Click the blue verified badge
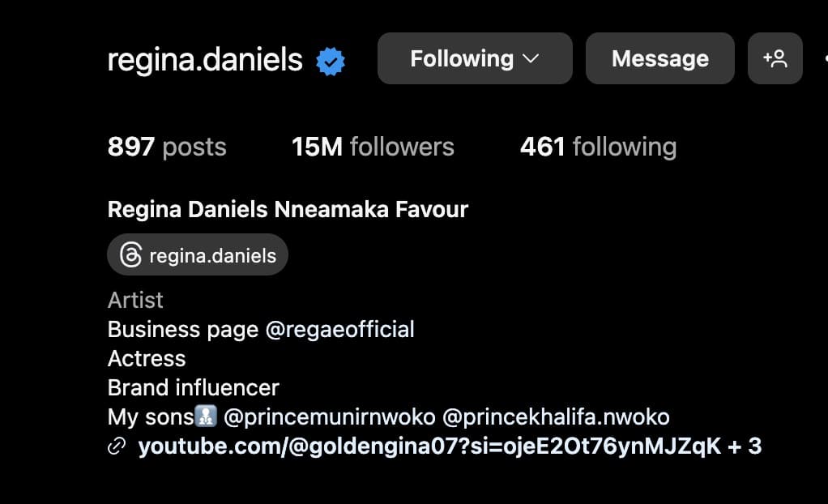 coord(331,61)
